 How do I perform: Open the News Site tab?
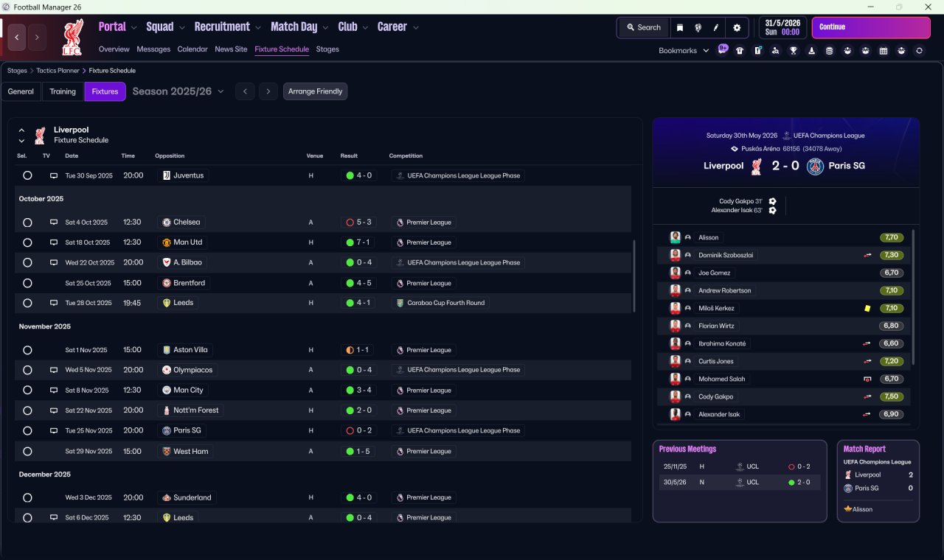[x=231, y=49]
